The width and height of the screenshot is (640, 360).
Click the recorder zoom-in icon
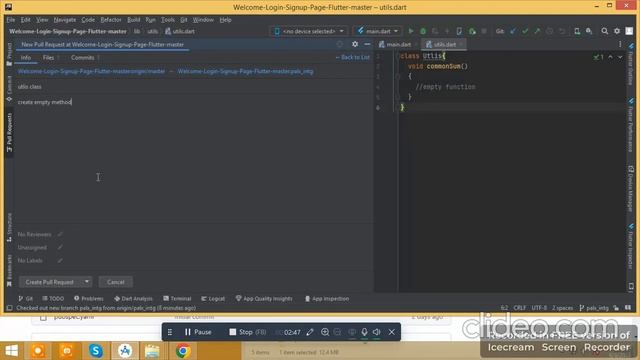point(325,332)
